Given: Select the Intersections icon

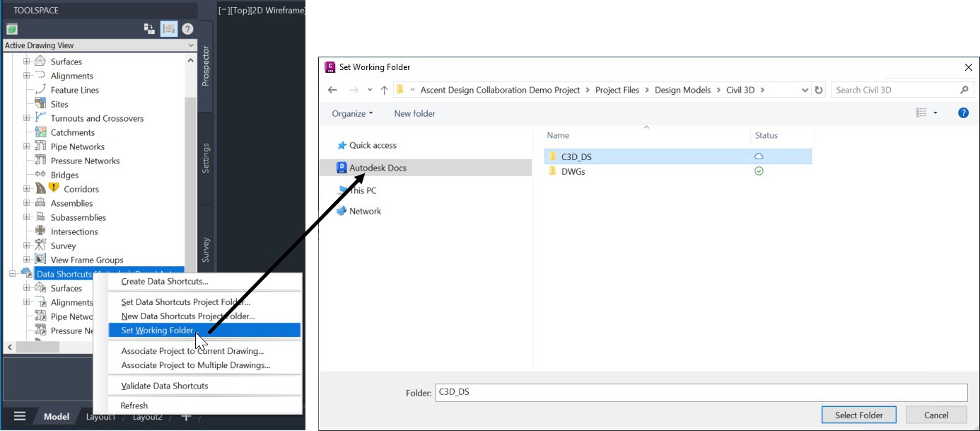Looking at the screenshot, I should [40, 231].
